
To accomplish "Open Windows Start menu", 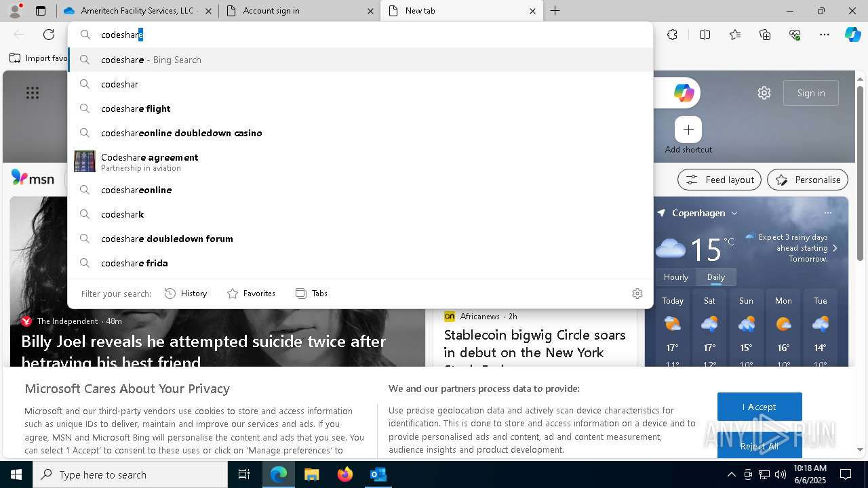I will (16, 474).
